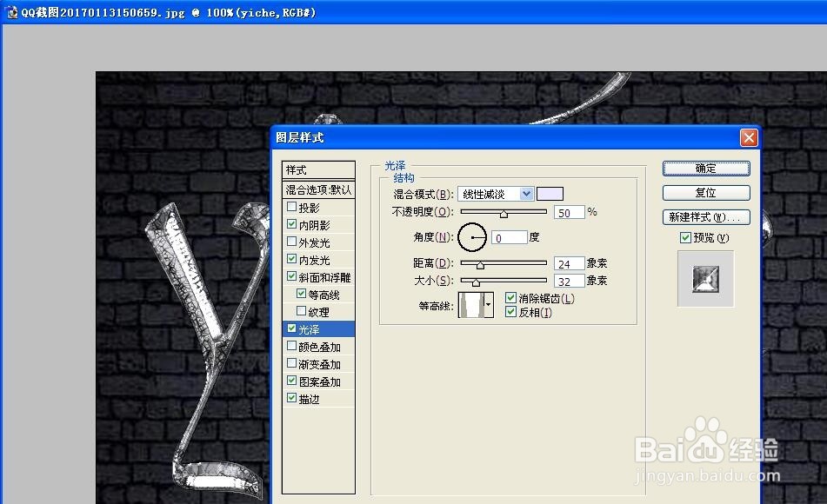Screen dimensions: 827x504
Task: Click the satin color swatch
Action: tap(550, 194)
